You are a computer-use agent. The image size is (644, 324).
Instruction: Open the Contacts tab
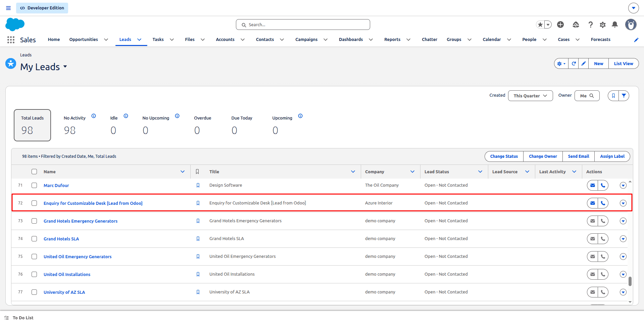tap(265, 40)
